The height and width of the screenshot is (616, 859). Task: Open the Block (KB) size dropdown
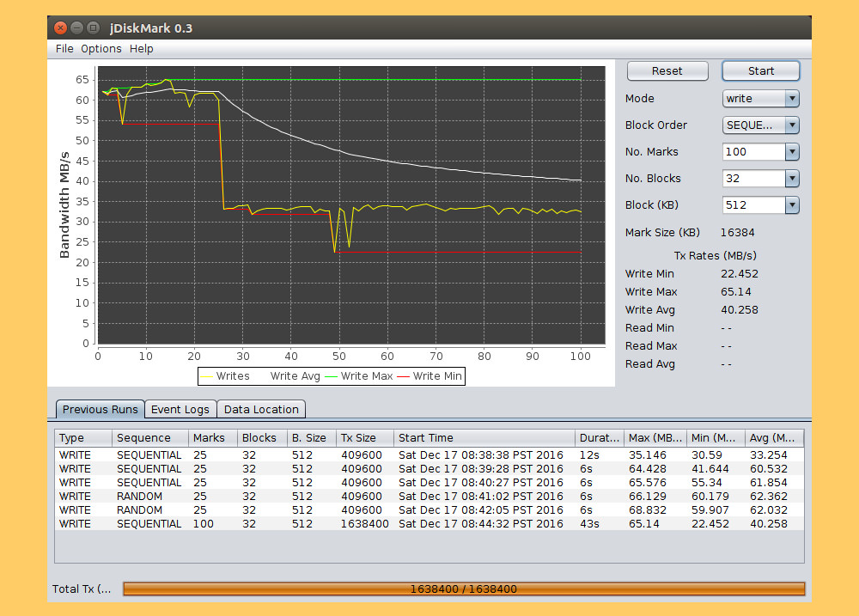pos(760,205)
